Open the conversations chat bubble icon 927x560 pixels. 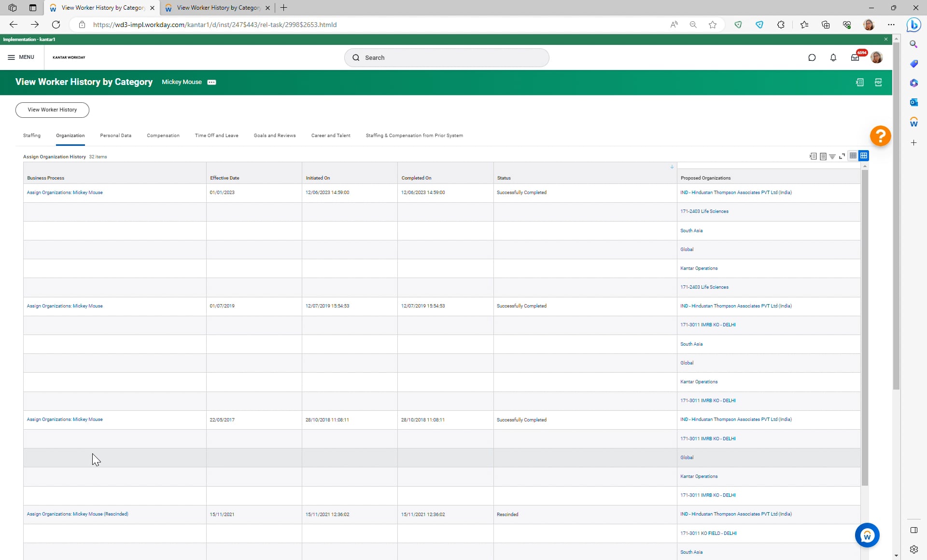(x=812, y=57)
